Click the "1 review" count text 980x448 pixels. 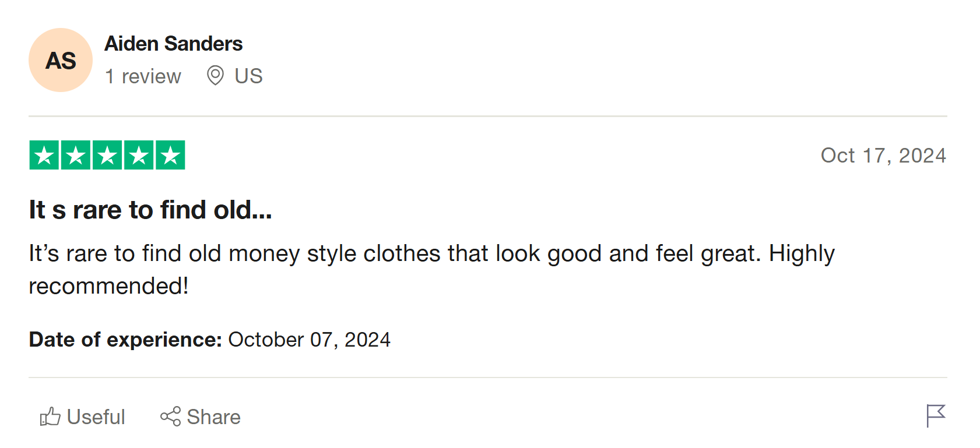[143, 76]
